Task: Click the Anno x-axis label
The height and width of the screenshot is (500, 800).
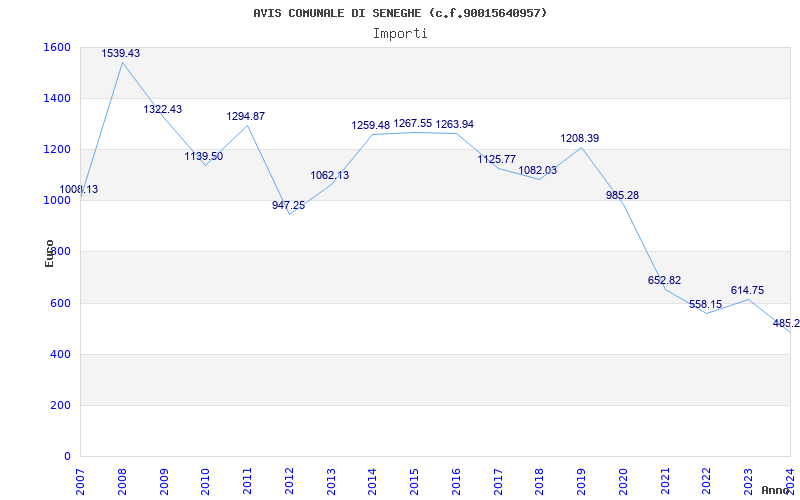Action: click(776, 490)
